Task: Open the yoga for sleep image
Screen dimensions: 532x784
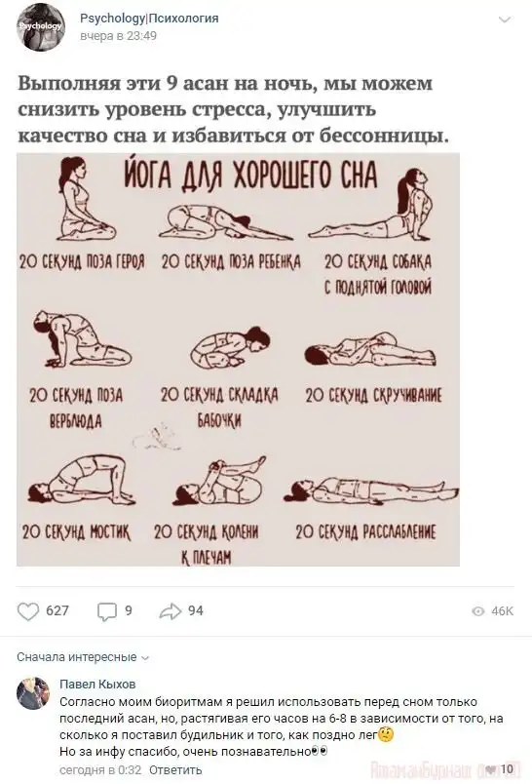Action: [x=239, y=360]
